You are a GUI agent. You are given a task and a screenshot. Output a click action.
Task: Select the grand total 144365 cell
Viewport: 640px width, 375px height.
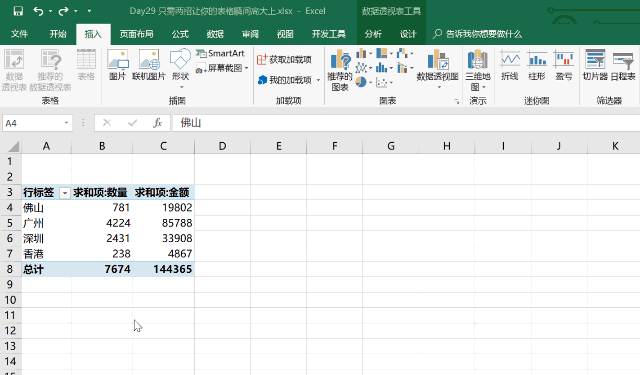pos(163,269)
